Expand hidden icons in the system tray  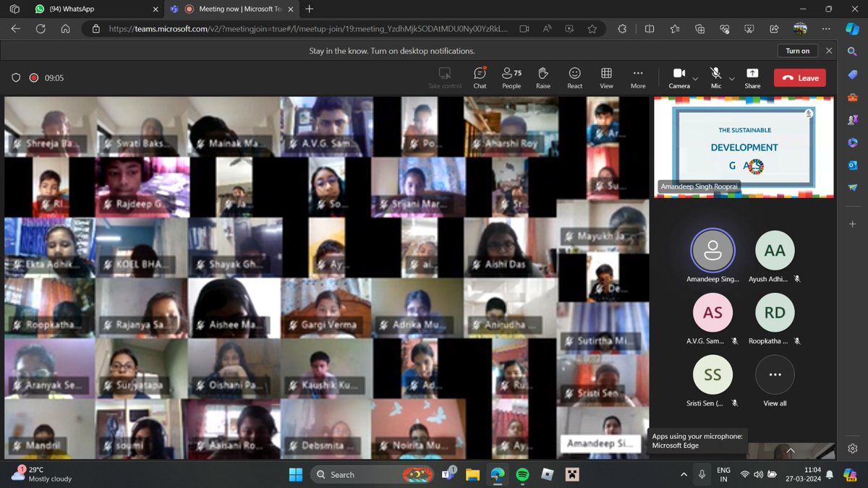coord(683,474)
